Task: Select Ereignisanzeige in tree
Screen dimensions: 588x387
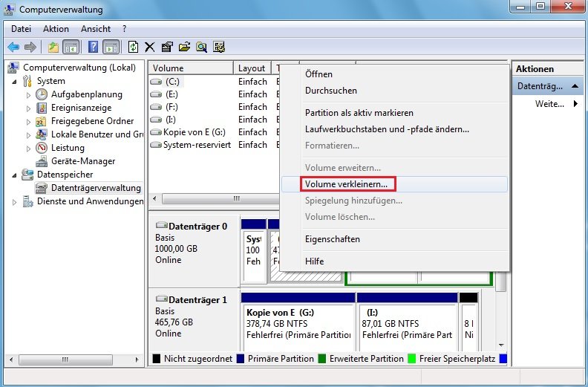Action: [x=81, y=108]
